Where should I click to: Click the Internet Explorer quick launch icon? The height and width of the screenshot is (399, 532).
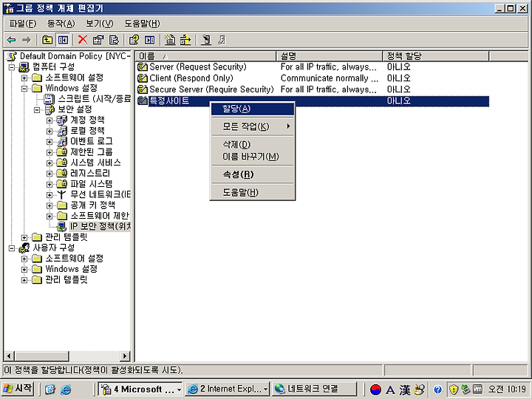66,389
